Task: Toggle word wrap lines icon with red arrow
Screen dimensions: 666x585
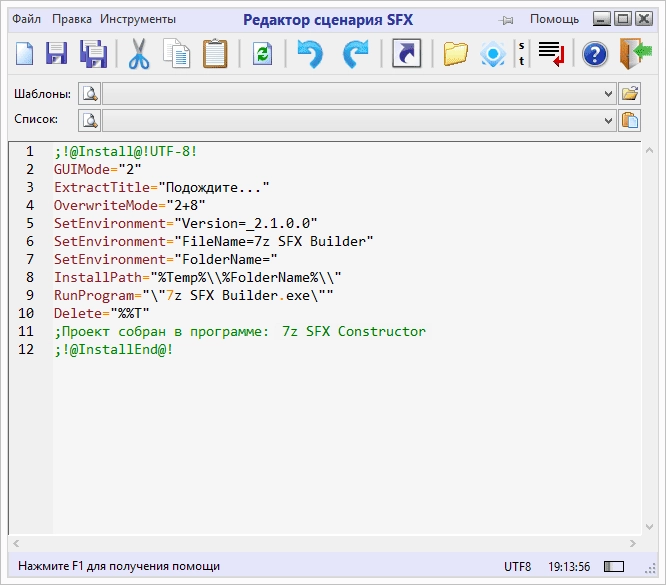Action: 551,54
